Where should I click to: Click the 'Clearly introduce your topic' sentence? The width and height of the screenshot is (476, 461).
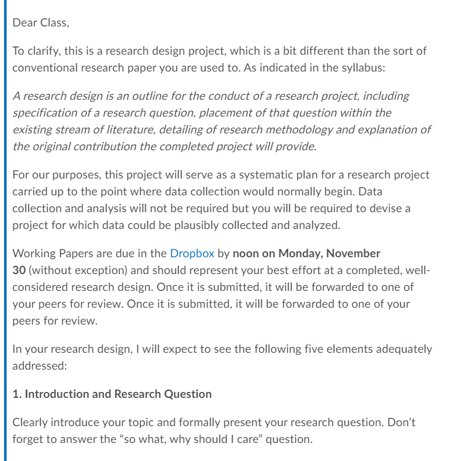coord(198,423)
